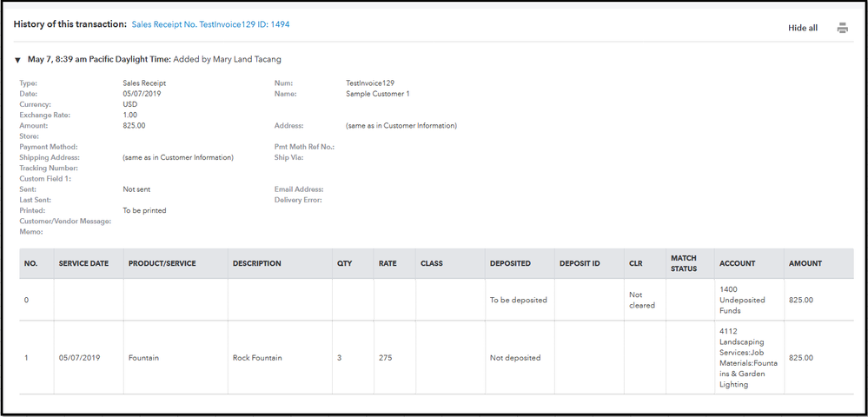
Task: Click the Hide all button
Action: (803, 29)
